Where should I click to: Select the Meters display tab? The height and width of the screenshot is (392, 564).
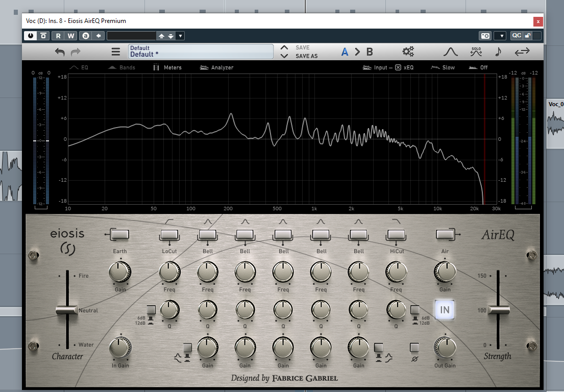pos(167,67)
